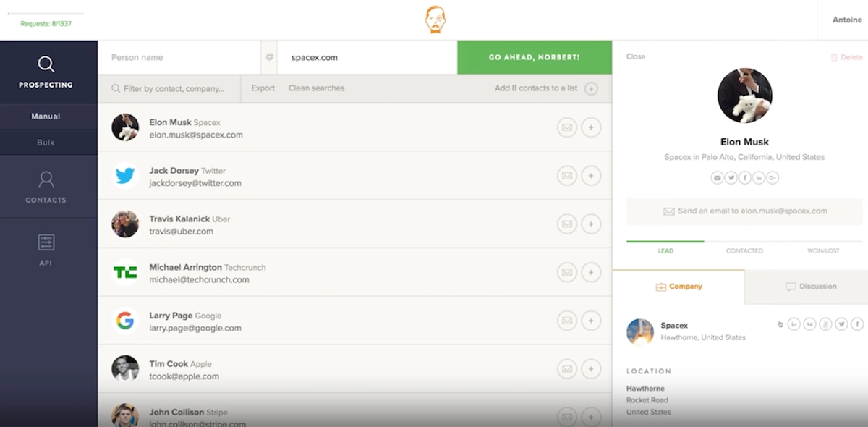
Task: Click the Spacex company rocket thumbnail
Action: pyautogui.click(x=640, y=331)
